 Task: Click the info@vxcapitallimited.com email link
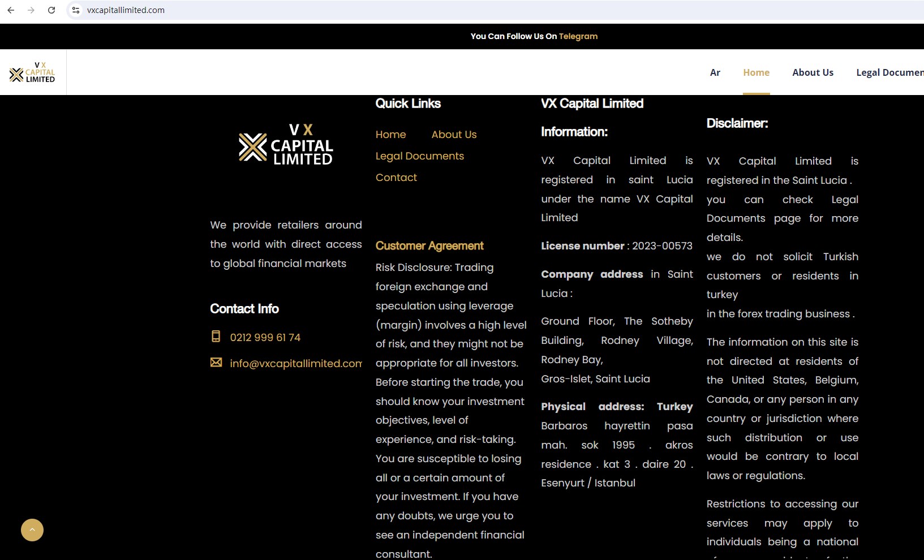pyautogui.click(x=296, y=364)
